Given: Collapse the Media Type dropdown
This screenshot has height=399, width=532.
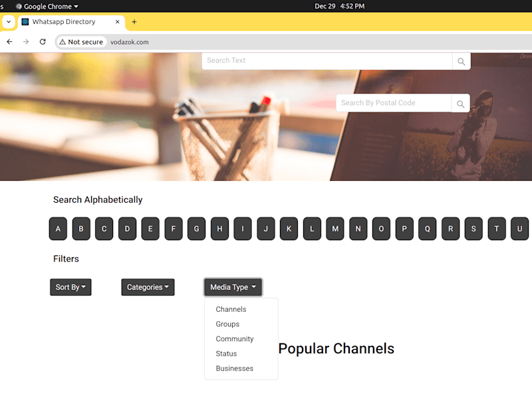Looking at the screenshot, I should (233, 287).
